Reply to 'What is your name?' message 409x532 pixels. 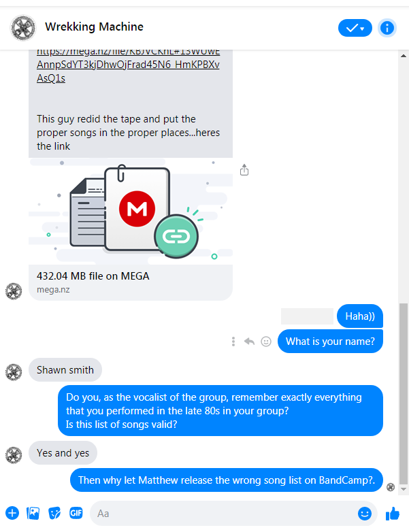[249, 342]
